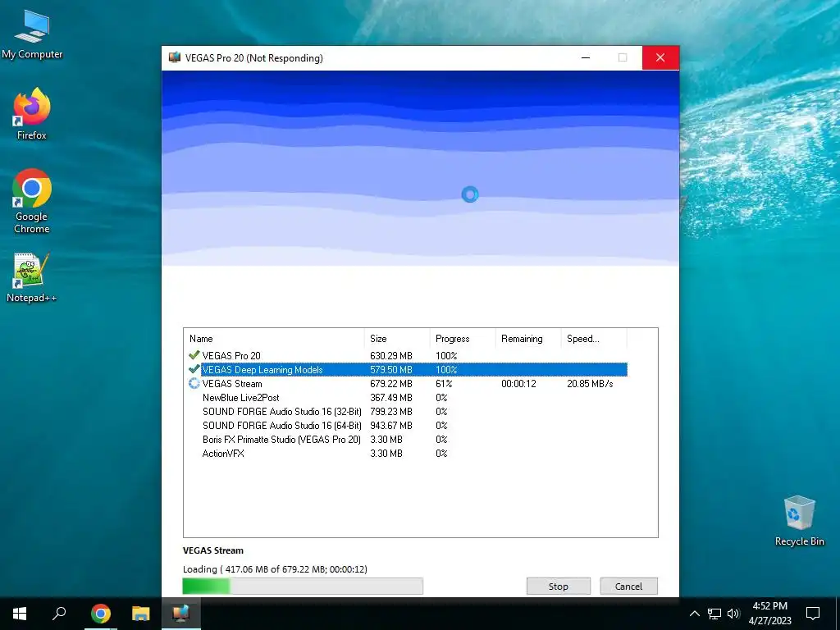
Task: Select the Notepad++ desktop shortcut
Action: 32,278
